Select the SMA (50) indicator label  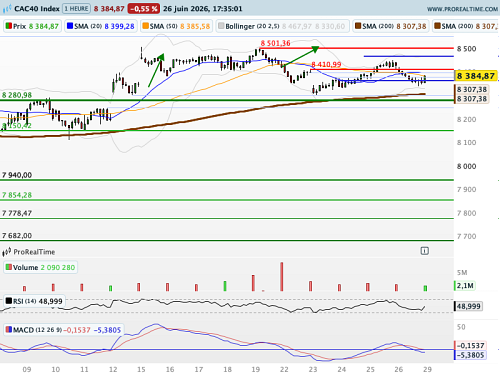coord(176,26)
